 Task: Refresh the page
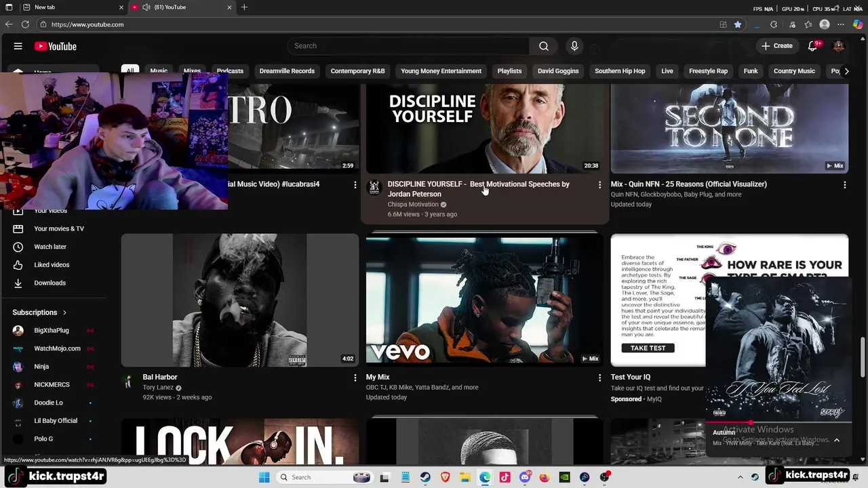coord(25,24)
